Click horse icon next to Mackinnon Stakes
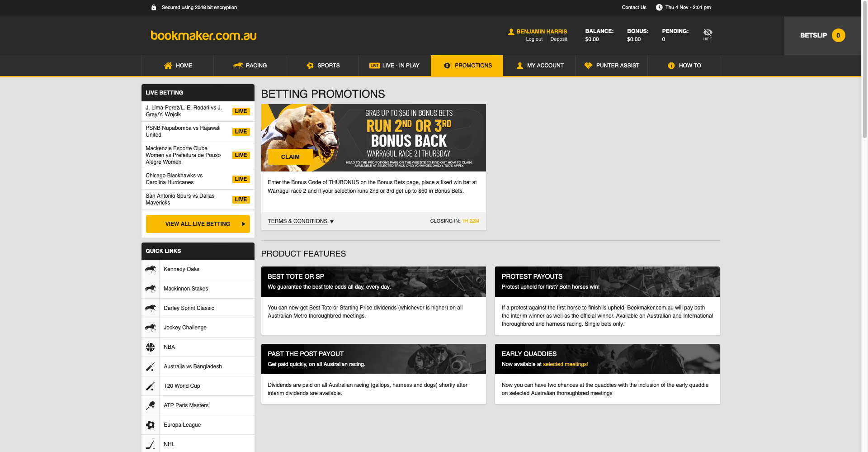This screenshot has height=452, width=868. [x=151, y=289]
